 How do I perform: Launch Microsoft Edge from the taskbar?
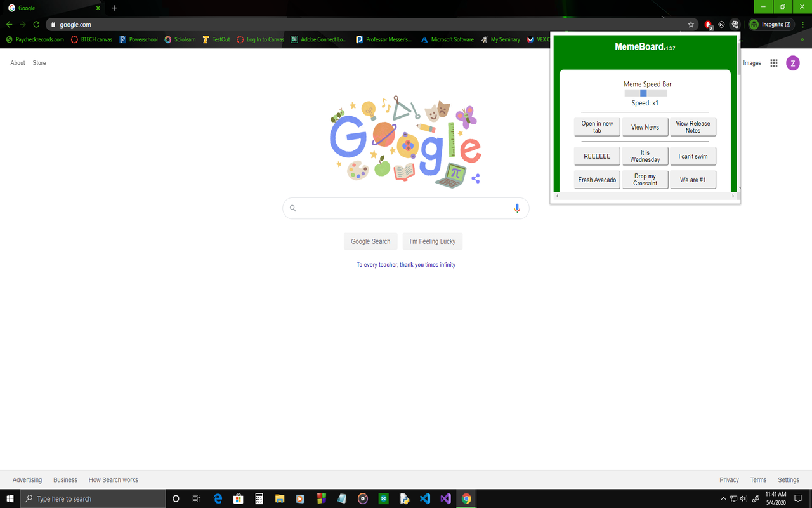click(x=218, y=498)
